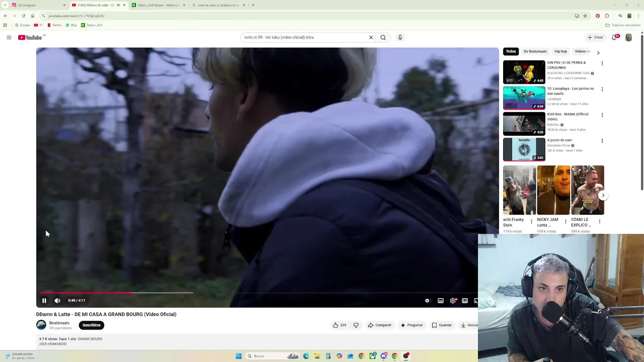644x362 pixels.
Task: Open File Explorer from the taskbar
Action: click(317, 356)
